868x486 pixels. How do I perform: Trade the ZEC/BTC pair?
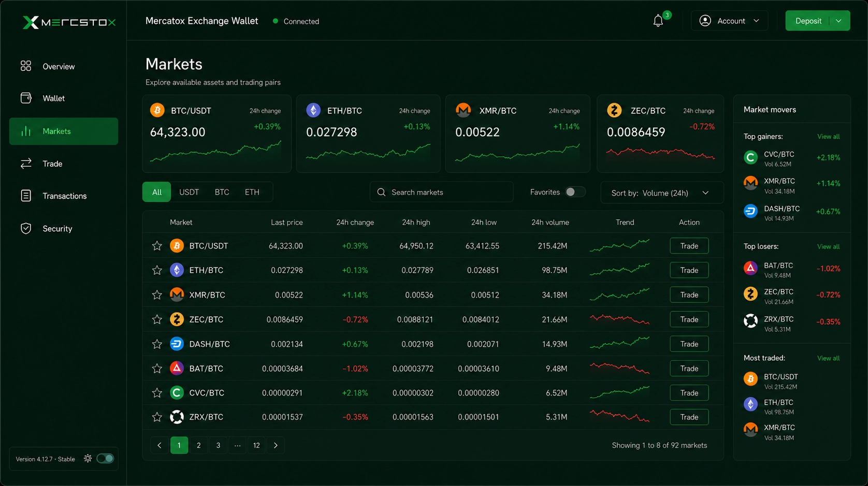(689, 320)
